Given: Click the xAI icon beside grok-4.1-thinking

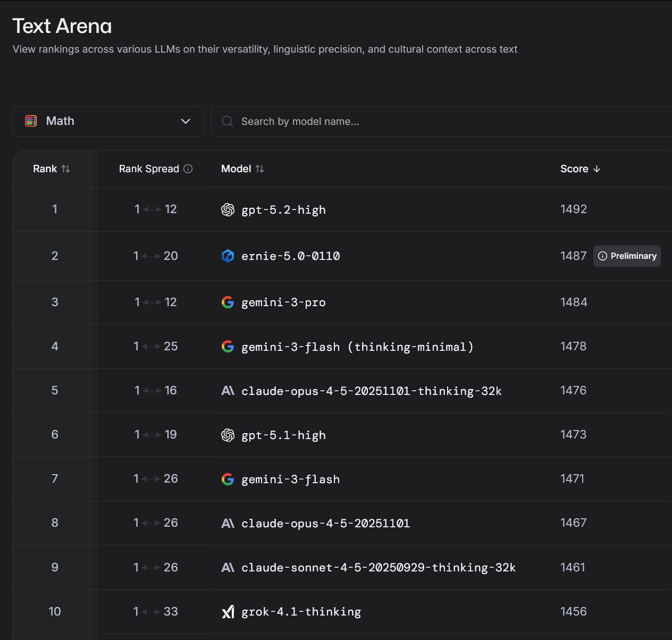Looking at the screenshot, I should click(228, 612).
